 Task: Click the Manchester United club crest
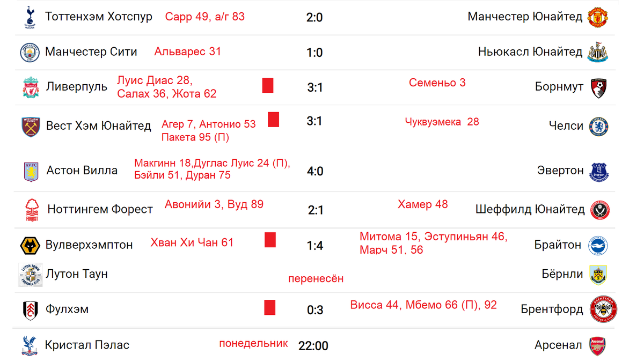pyautogui.click(x=597, y=17)
